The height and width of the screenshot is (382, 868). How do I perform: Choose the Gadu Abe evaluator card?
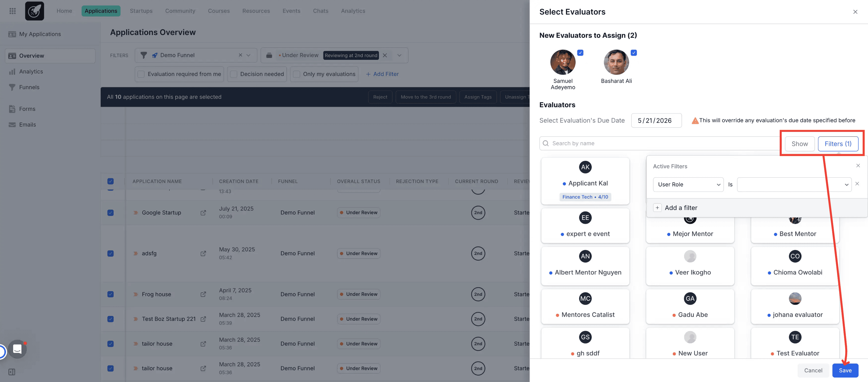[x=690, y=306]
